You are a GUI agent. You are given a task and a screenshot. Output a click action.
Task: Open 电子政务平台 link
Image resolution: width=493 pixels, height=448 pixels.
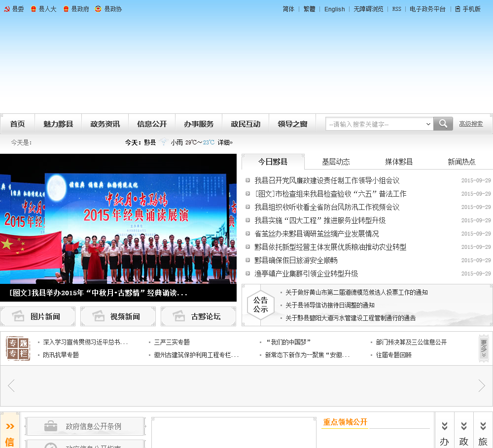click(x=427, y=9)
